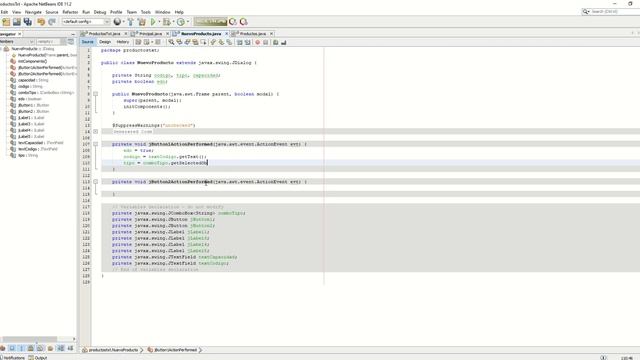Click the Debug Project toolbar icon
This screenshot has width=640, height=360.
pos(167,22)
